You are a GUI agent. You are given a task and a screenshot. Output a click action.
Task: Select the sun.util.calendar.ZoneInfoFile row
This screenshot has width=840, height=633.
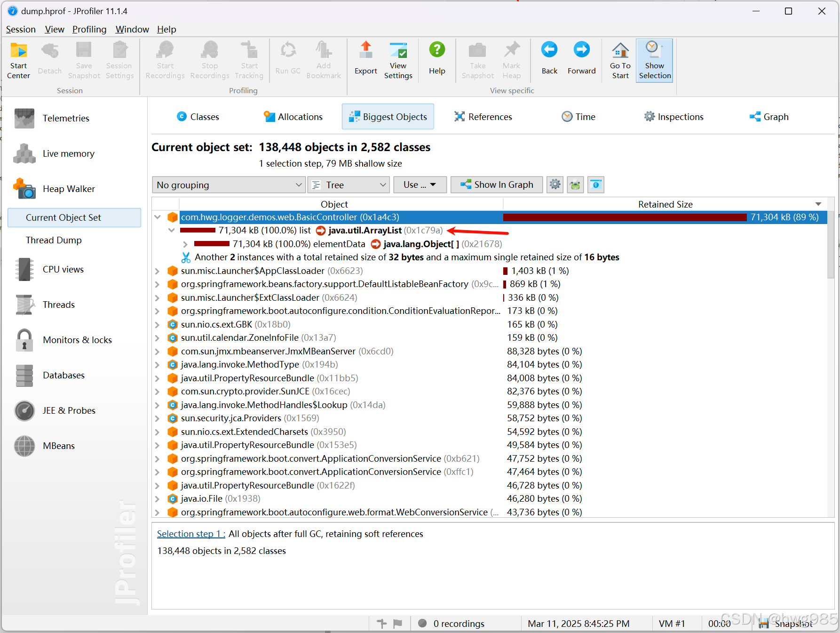pyautogui.click(x=489, y=338)
